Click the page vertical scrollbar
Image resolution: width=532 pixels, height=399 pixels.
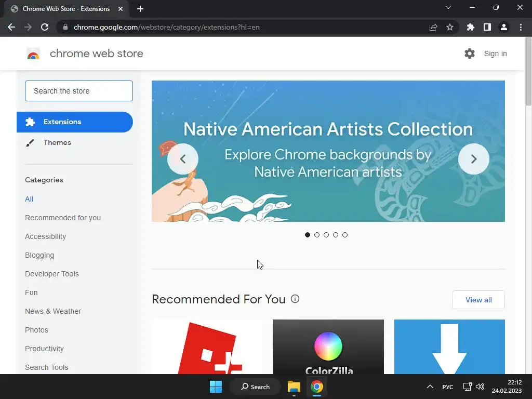coord(528,73)
